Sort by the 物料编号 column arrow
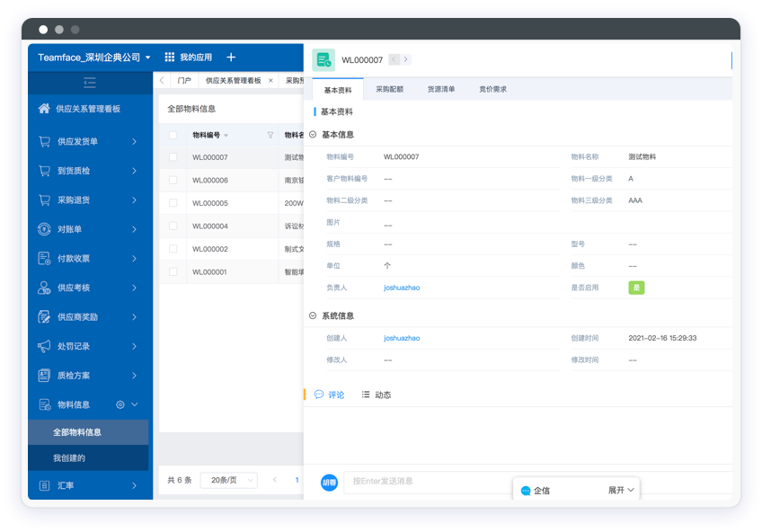This screenshot has height=532, width=762. click(x=226, y=136)
